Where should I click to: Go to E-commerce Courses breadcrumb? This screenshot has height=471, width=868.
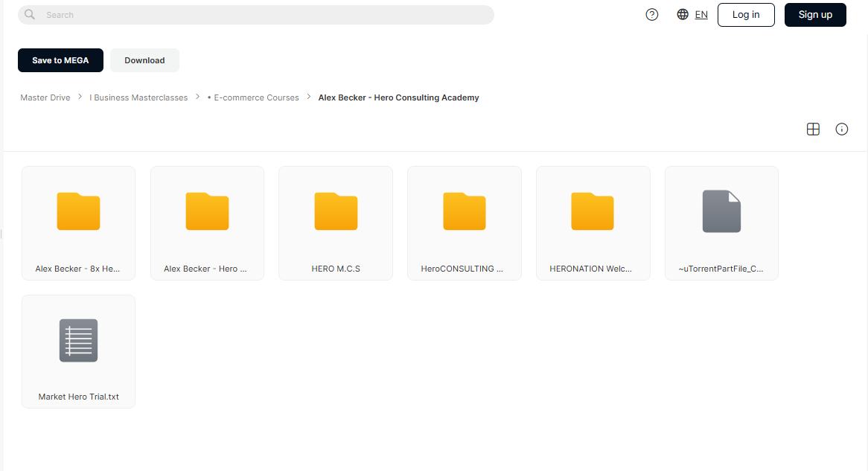[254, 97]
